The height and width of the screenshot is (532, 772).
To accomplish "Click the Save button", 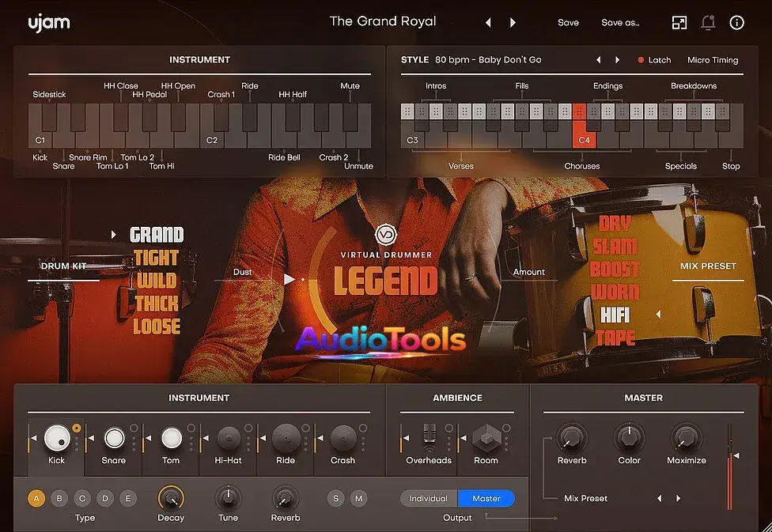I will click(568, 22).
